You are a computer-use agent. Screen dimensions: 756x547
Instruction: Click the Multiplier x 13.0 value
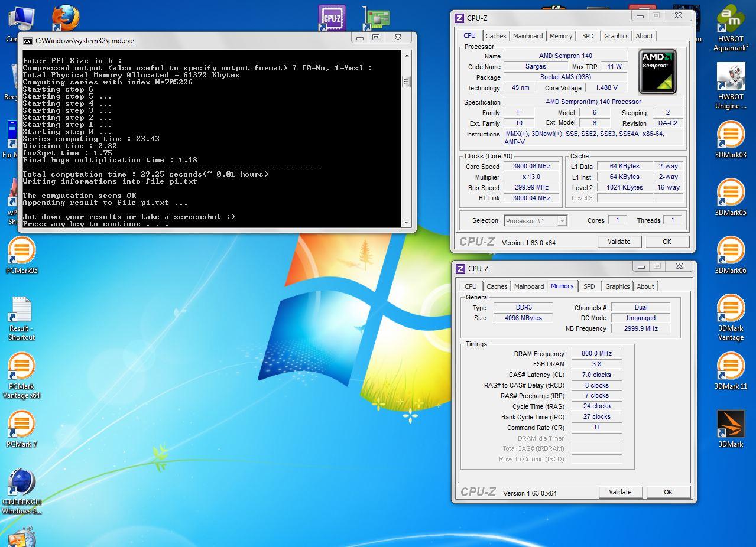pyautogui.click(x=532, y=177)
